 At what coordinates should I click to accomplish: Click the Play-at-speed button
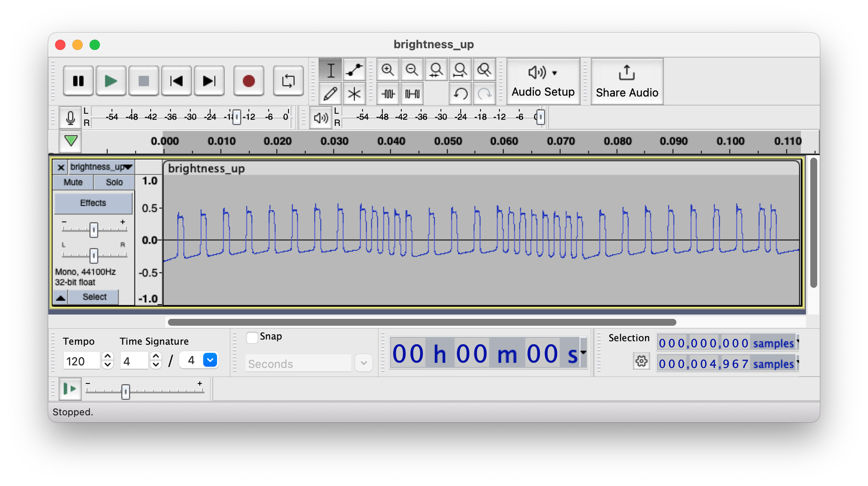pyautogui.click(x=70, y=389)
